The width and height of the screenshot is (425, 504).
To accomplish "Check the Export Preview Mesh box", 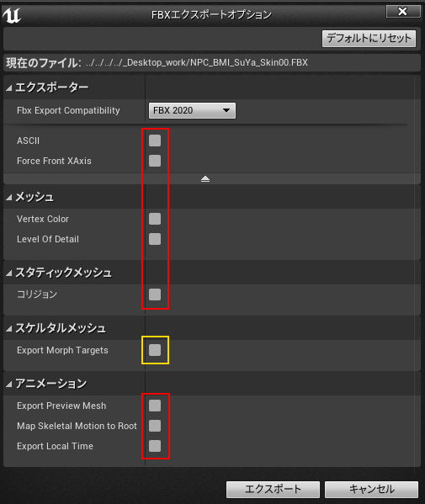I will pos(155,406).
